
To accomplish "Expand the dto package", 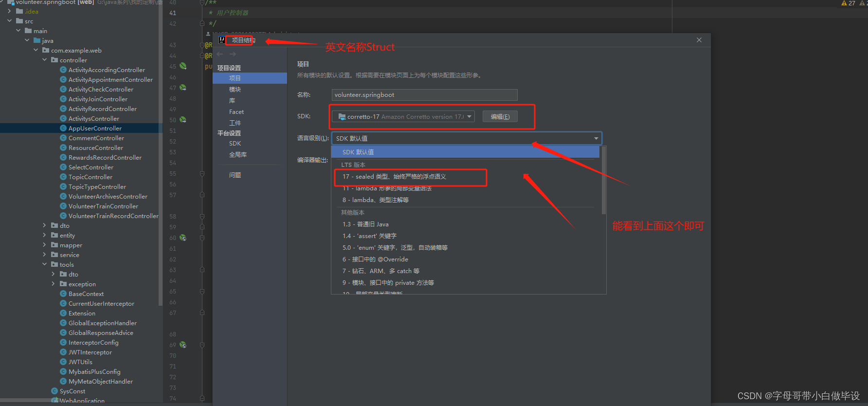I will 44,226.
